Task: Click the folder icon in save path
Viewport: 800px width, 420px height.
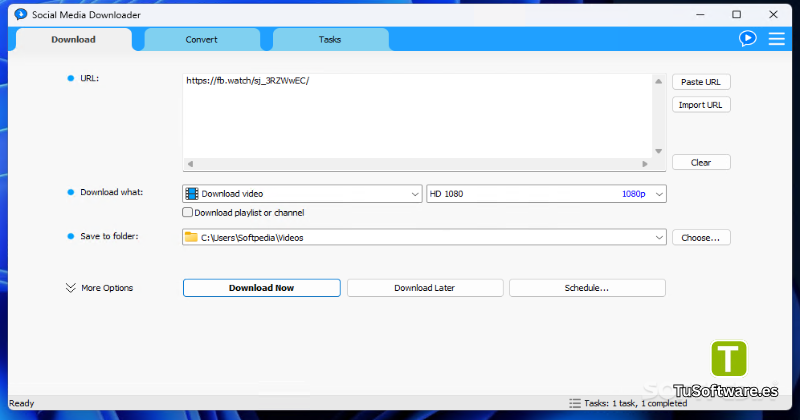Action: 191,237
